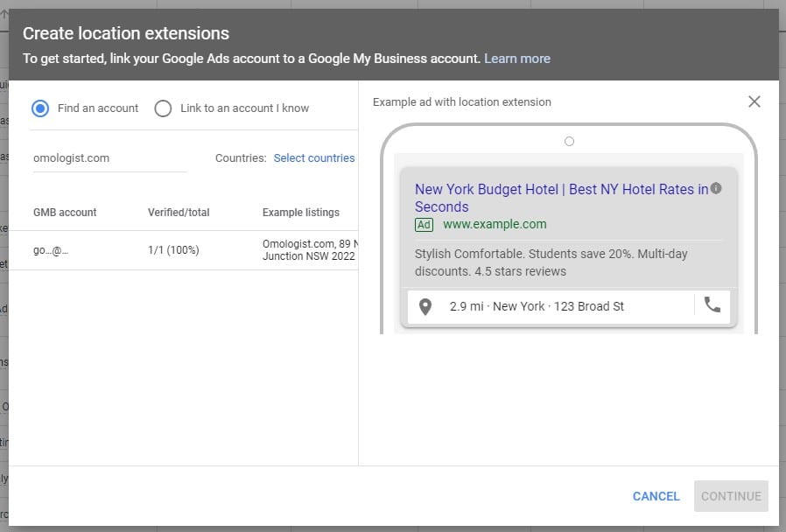Click the Countries: label
Viewport: 786px width, 532px height.
coord(241,158)
